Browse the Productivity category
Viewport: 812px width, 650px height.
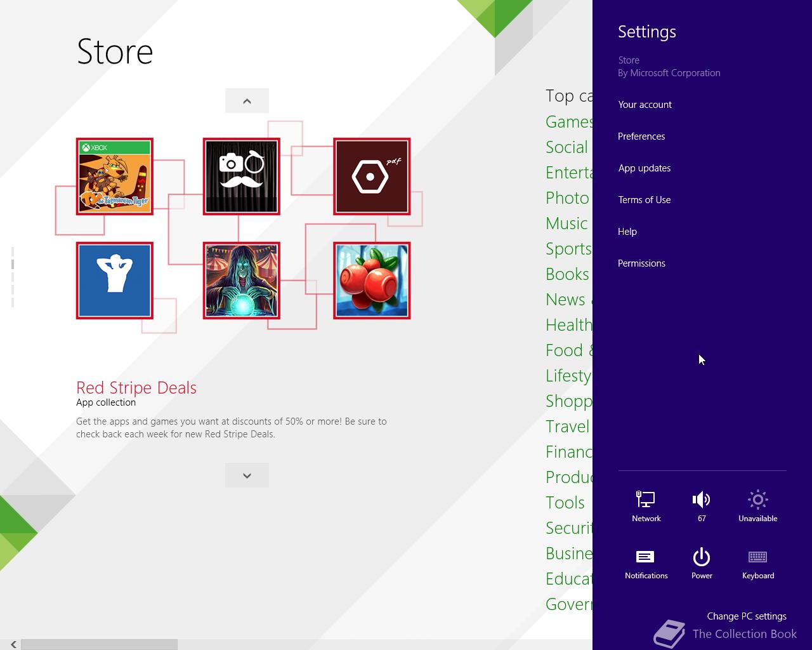(569, 477)
